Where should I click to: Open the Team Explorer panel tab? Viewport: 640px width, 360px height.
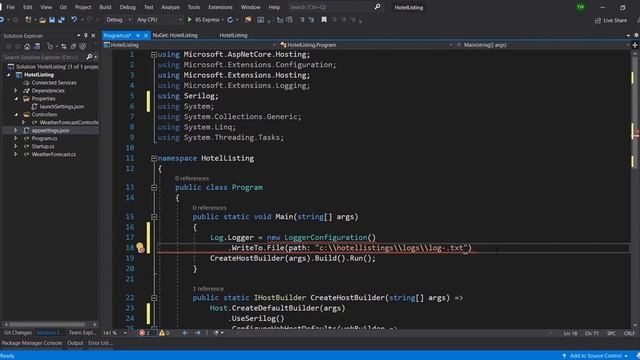(x=82, y=333)
